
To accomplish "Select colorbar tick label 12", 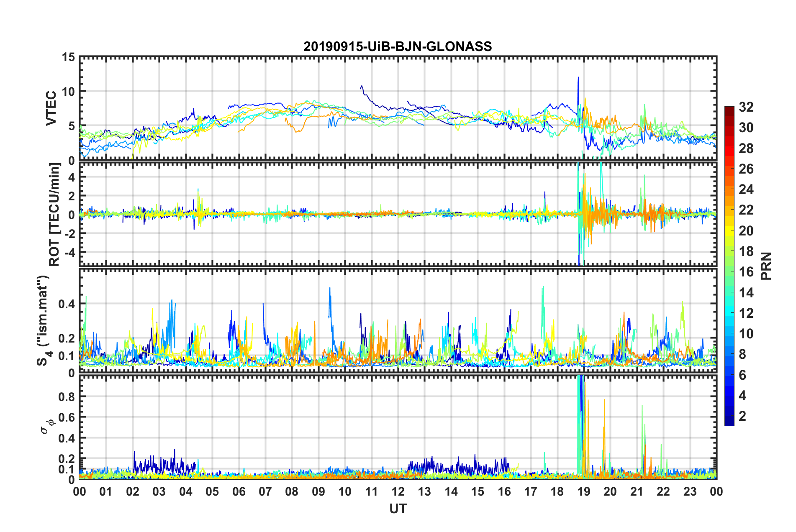I will click(x=746, y=313).
